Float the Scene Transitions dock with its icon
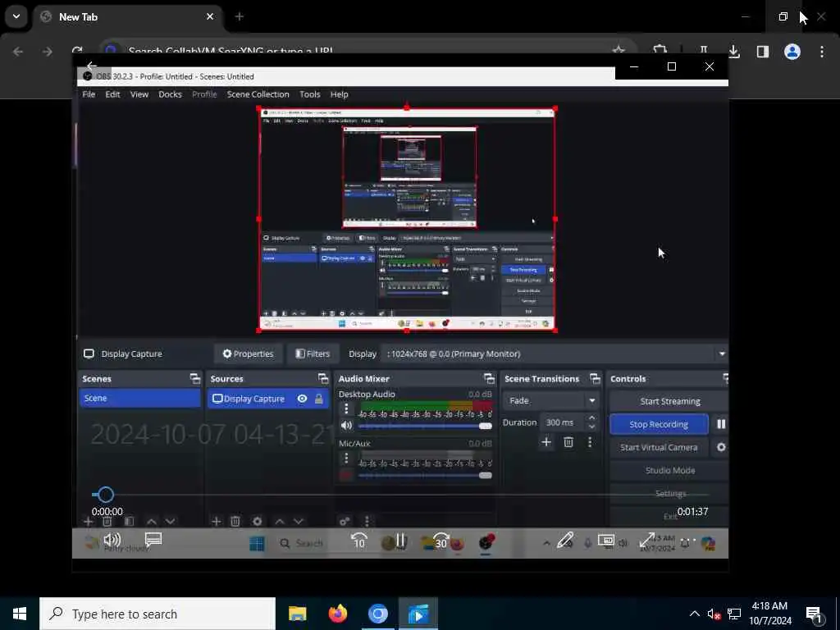Image resolution: width=840 pixels, height=630 pixels. click(x=596, y=379)
